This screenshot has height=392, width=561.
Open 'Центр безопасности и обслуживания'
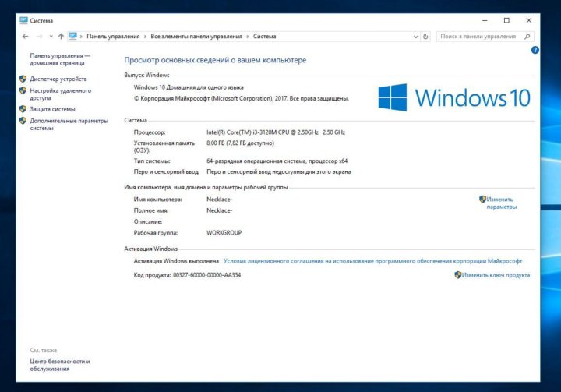click(x=60, y=365)
